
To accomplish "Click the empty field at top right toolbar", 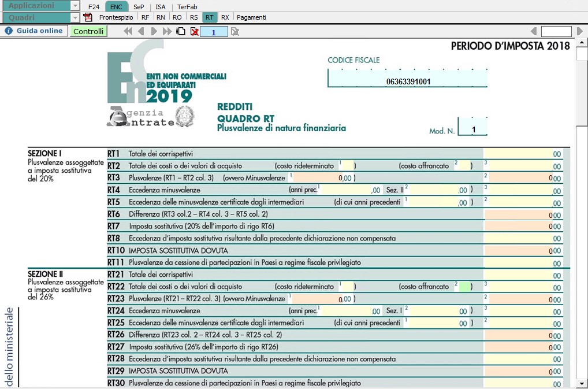I will (x=556, y=32).
